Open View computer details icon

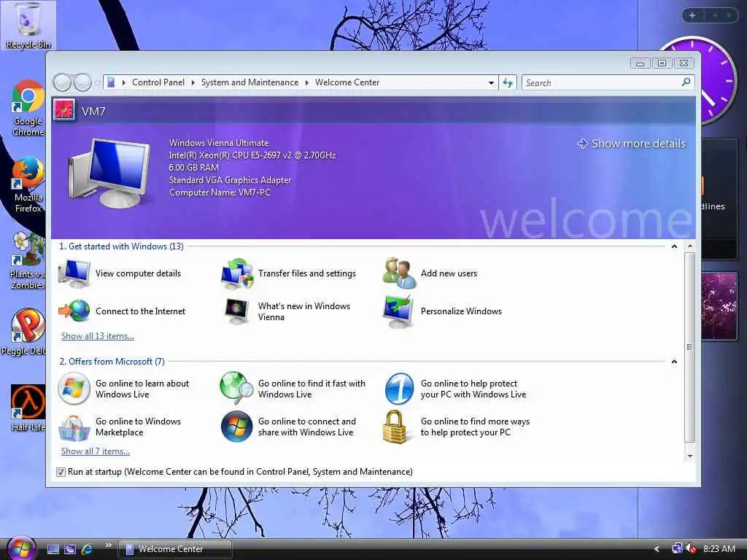coord(74,273)
